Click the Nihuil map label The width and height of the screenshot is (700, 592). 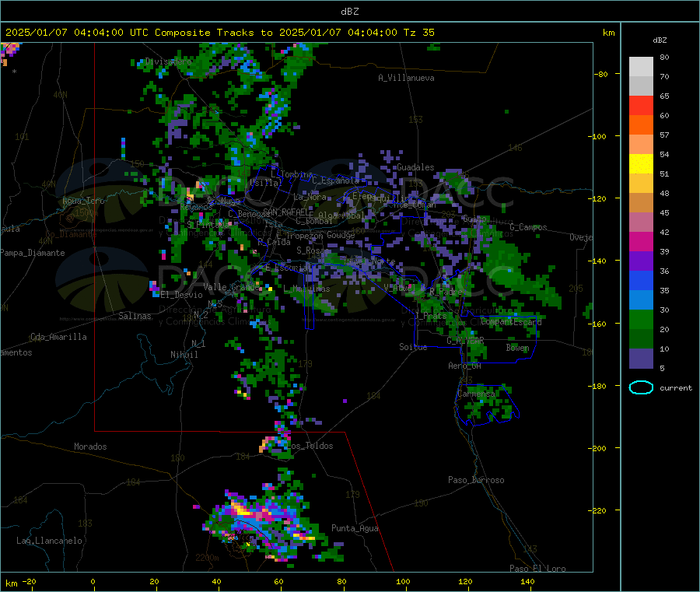pyautogui.click(x=184, y=355)
